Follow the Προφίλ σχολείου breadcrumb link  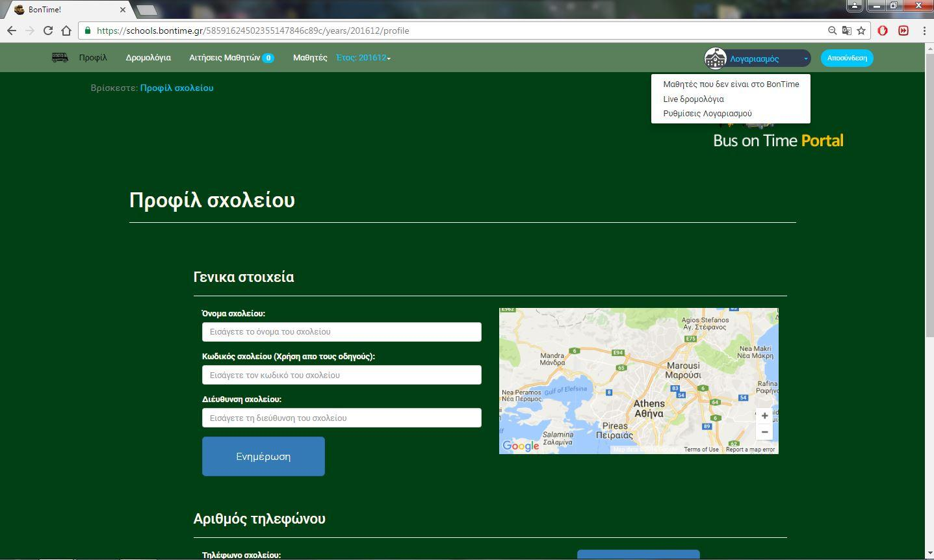[x=177, y=88]
